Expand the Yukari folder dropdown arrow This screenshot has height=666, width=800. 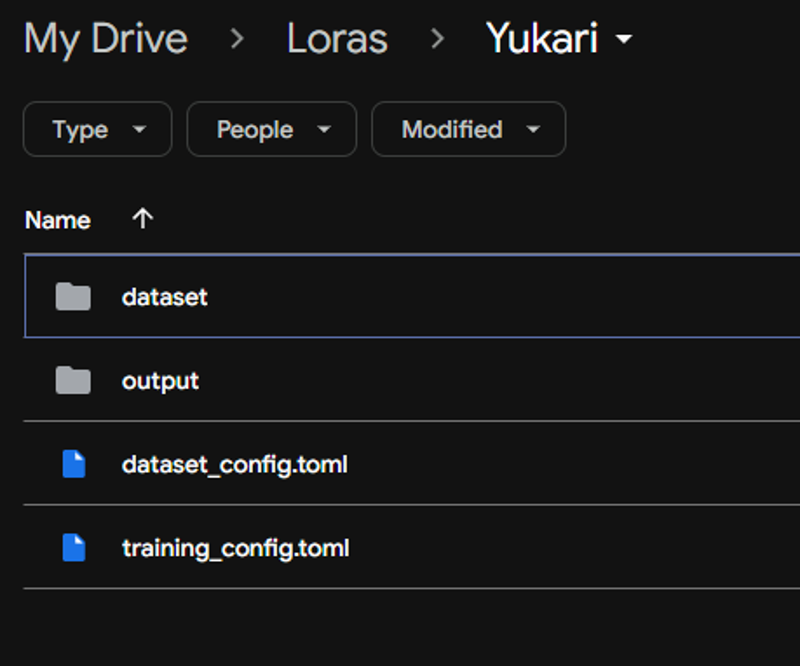(624, 38)
